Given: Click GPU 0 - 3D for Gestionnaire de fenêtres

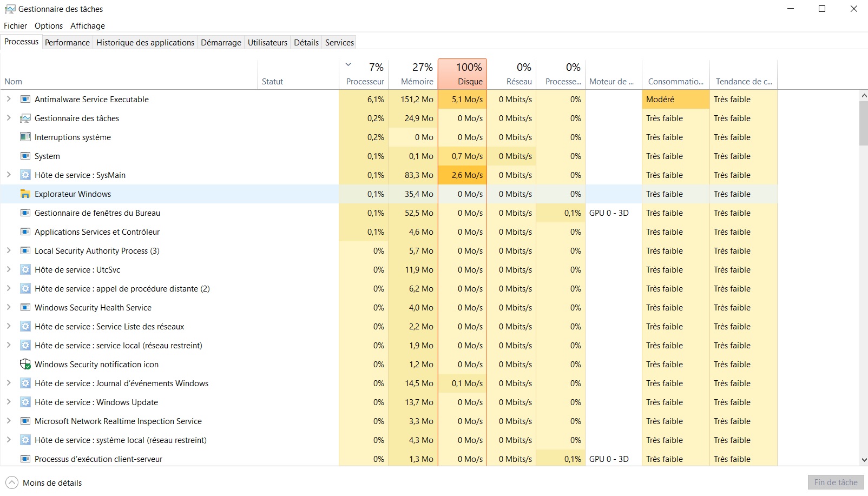Looking at the screenshot, I should 609,213.
